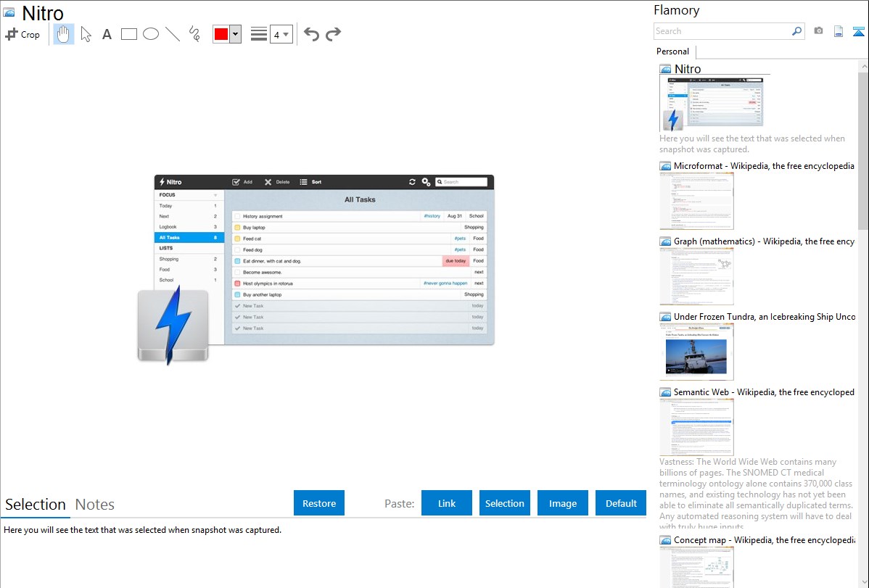Image resolution: width=869 pixels, height=588 pixels.
Task: Choose the text annotation tool
Action: pyautogui.click(x=107, y=34)
